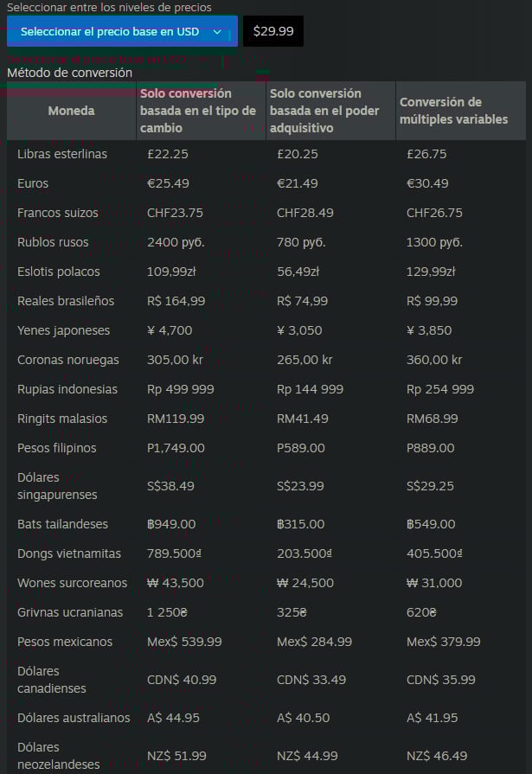Click the R$ 164,99 Brazilian price
The height and width of the screenshot is (774, 532).
pos(176,301)
